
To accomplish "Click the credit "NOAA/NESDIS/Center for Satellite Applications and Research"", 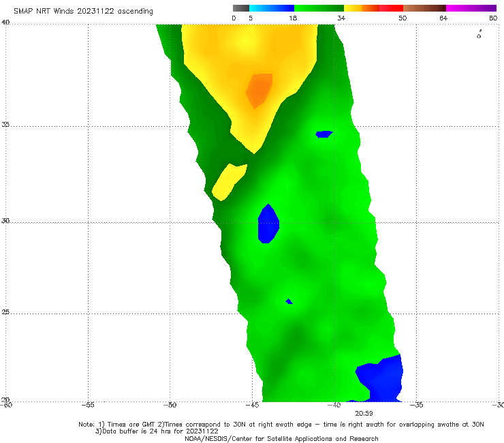I will pyautogui.click(x=281, y=438).
